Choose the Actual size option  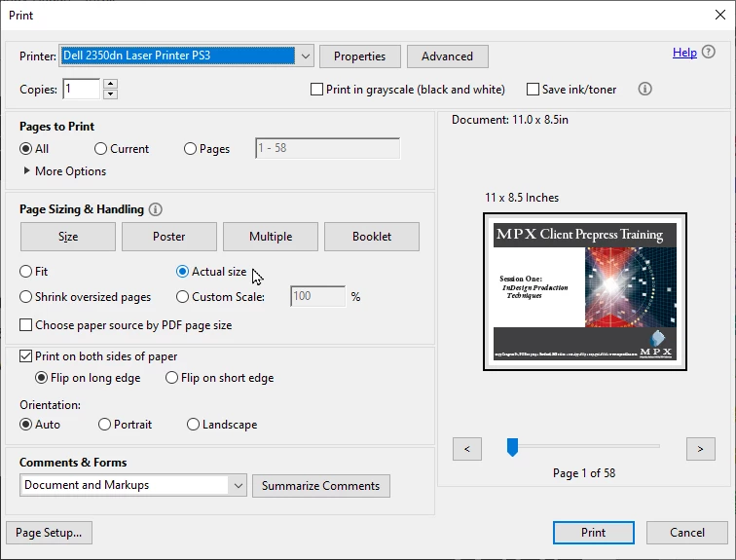[x=182, y=272]
